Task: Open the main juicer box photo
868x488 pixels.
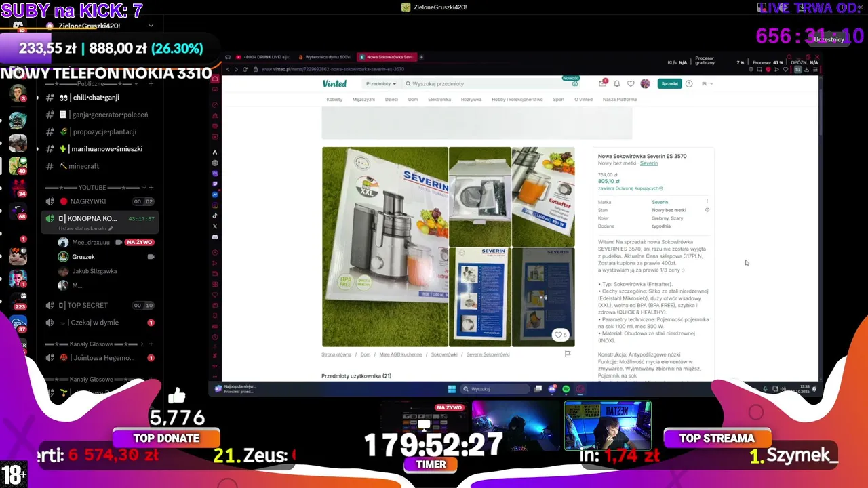Action: [x=385, y=247]
